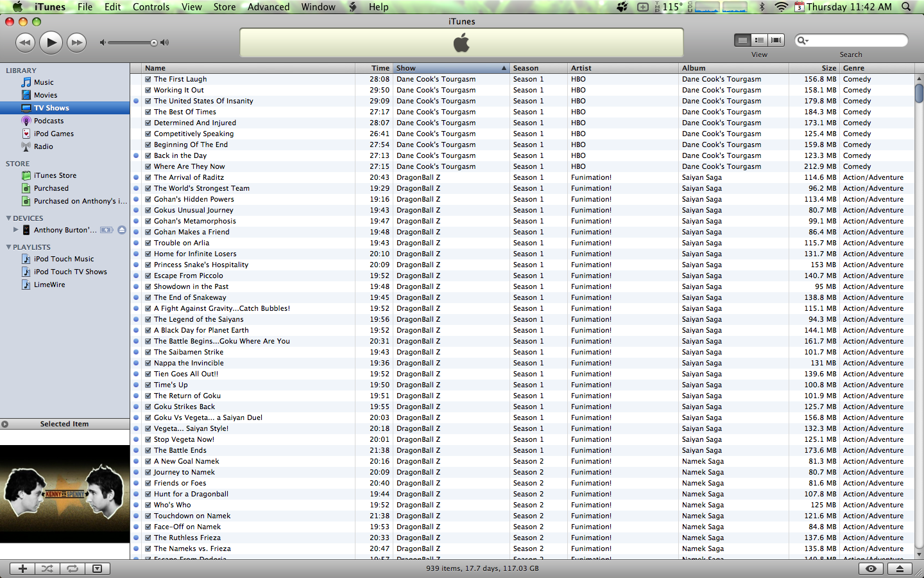Sort by the Name column header
This screenshot has height=578, width=924.
tap(248, 68)
